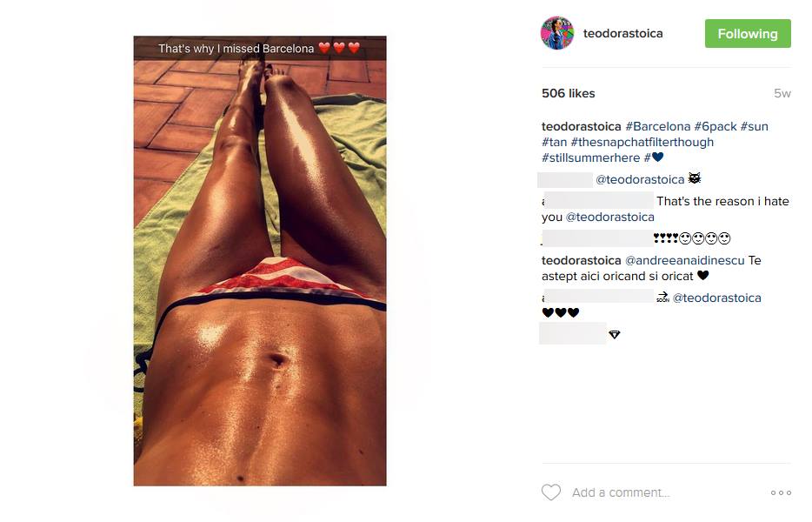Open the #6pack hashtag
812x522 pixels.
715,126
